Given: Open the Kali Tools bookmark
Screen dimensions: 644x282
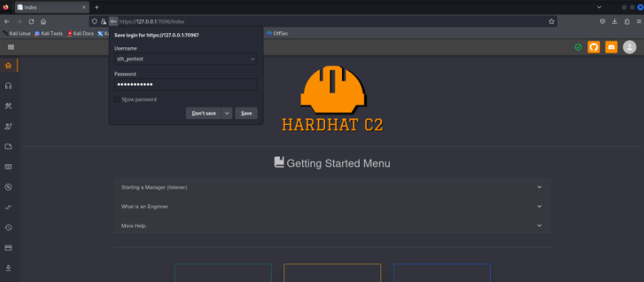Looking at the screenshot, I should pos(48,33).
